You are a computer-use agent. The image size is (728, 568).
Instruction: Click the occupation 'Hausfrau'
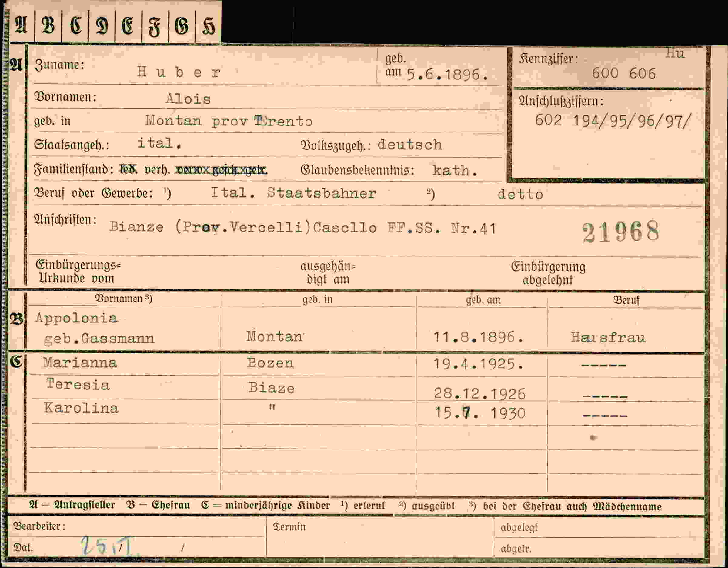[x=608, y=337]
